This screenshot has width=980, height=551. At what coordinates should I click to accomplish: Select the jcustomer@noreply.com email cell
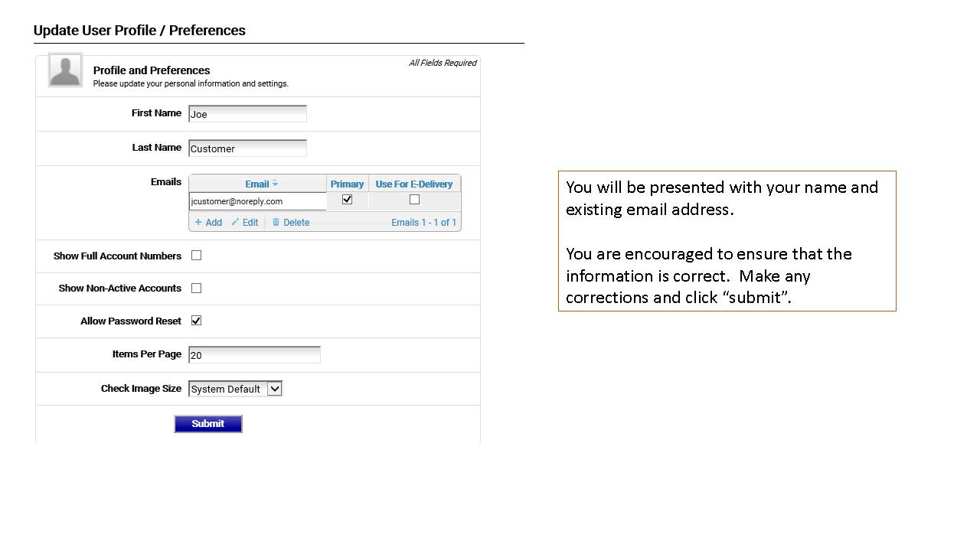(x=257, y=201)
